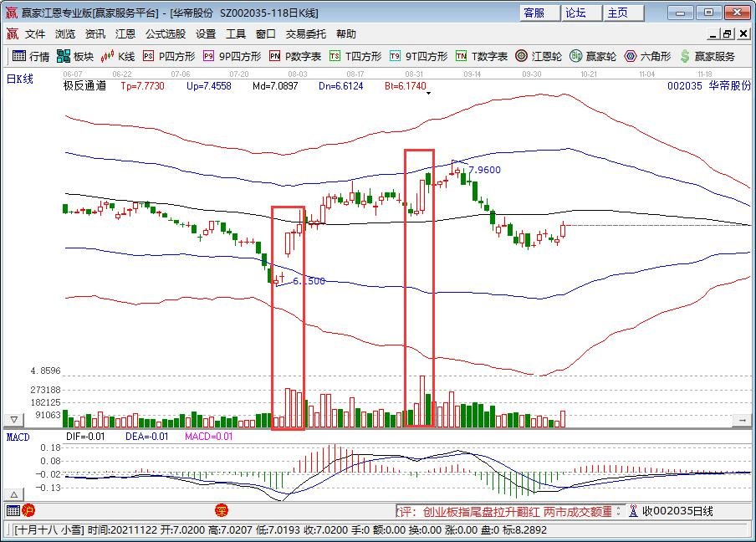
Task: Click the 08-03 date marker on the axis
Action: [298, 74]
